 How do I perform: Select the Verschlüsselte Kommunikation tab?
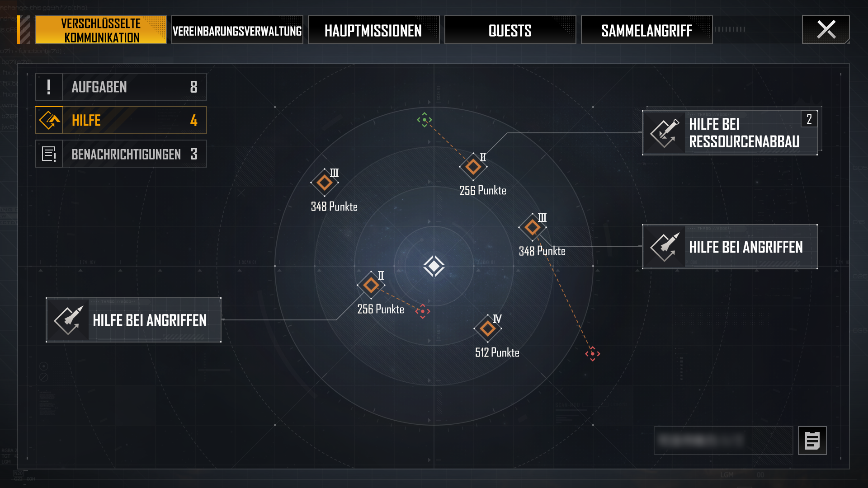click(x=101, y=30)
